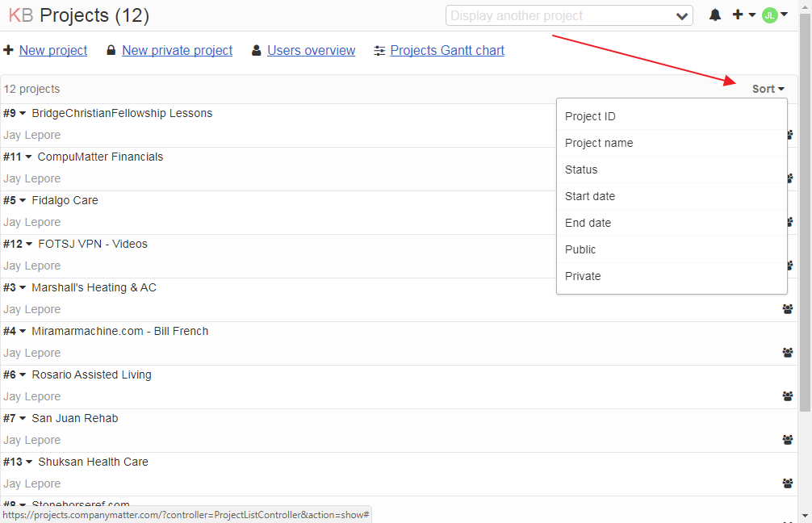Select Project name in the Sort menu
This screenshot has height=523, width=812.
tap(599, 143)
